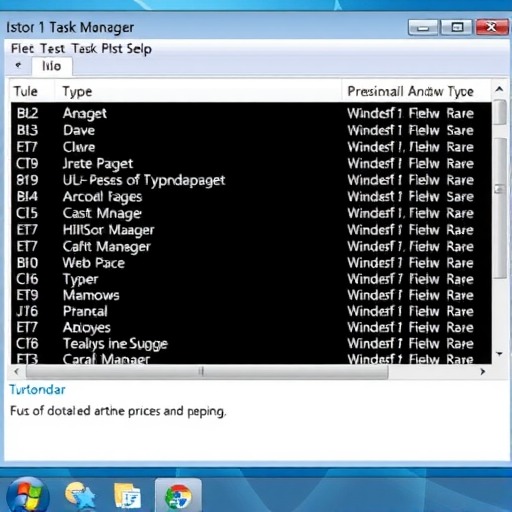Select the Typer row
Image resolution: width=512 pixels, height=512 pixels.
[251, 279]
